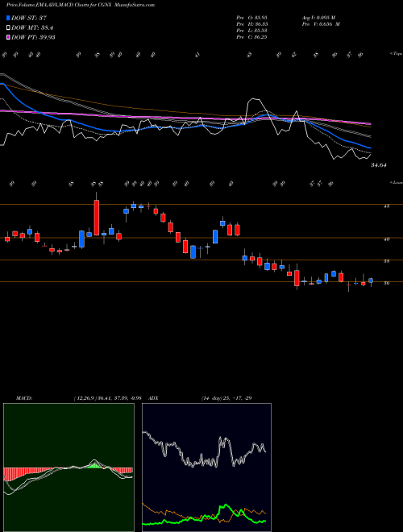403x532 pixels.
Task: Click the tallest red candlestick near 43
Action: pos(97,218)
